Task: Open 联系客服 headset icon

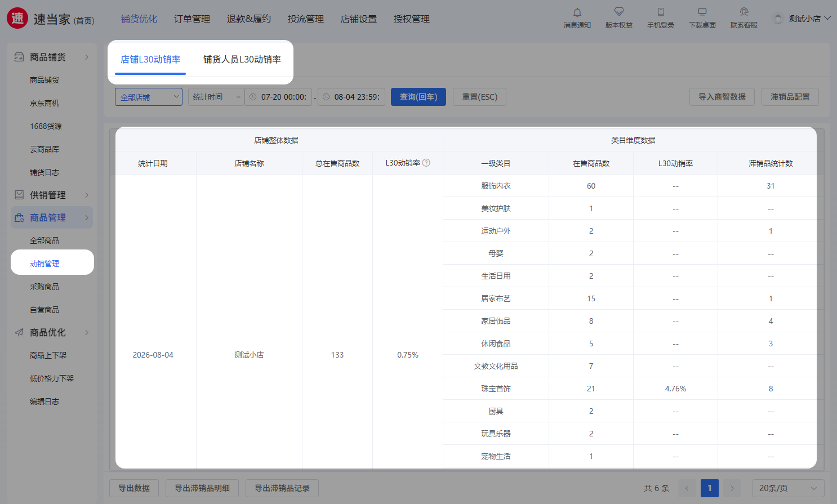Action: coord(744,12)
